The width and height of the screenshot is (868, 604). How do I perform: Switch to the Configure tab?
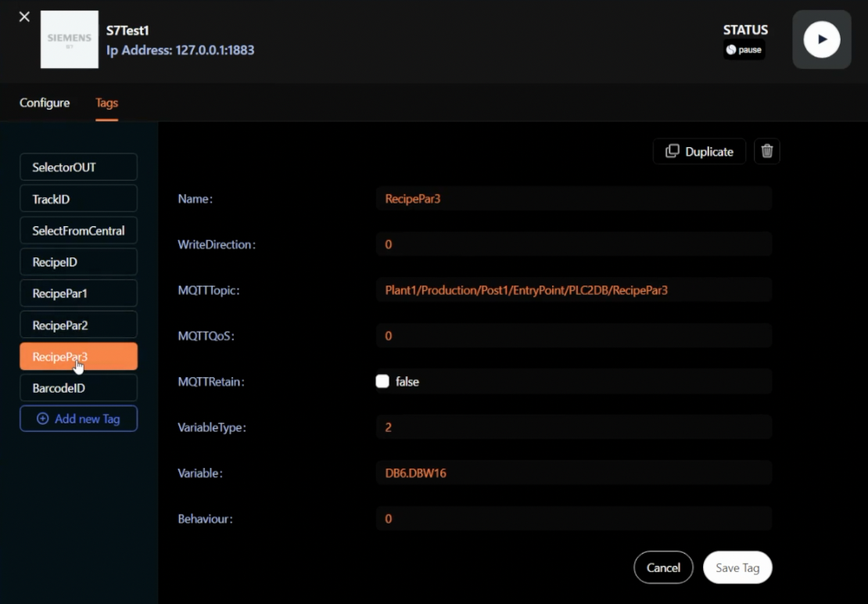coord(45,103)
